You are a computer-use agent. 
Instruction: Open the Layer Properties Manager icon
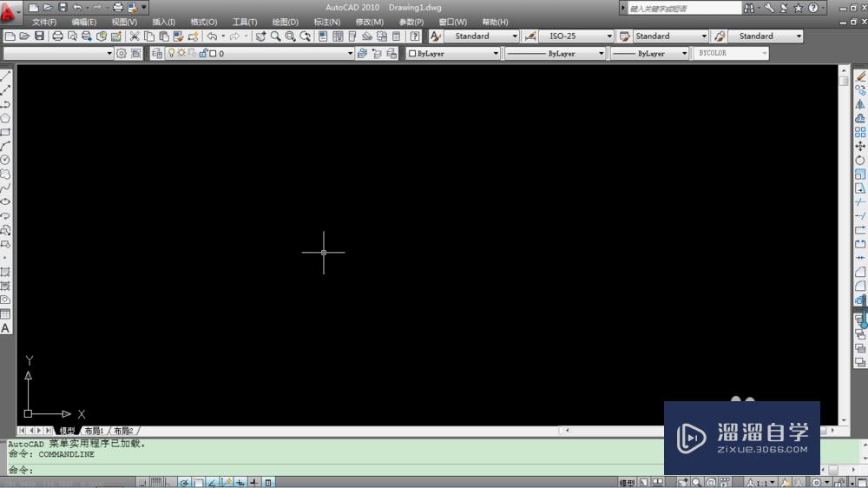point(156,53)
